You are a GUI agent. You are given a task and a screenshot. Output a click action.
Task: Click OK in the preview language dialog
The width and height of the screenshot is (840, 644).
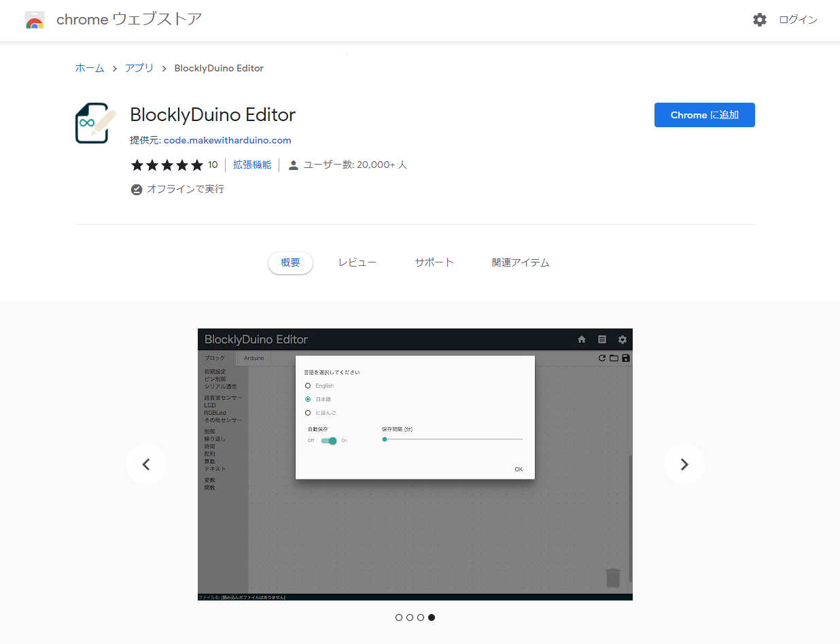(519, 469)
